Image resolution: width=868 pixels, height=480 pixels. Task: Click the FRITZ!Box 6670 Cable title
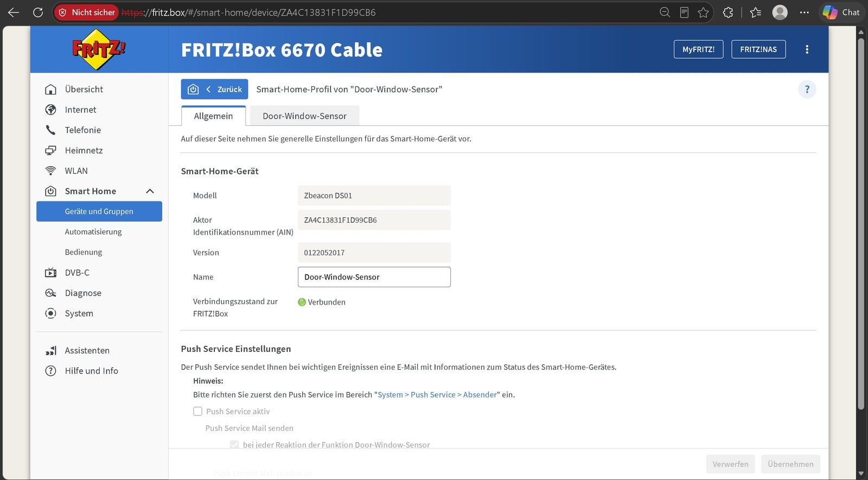point(282,50)
